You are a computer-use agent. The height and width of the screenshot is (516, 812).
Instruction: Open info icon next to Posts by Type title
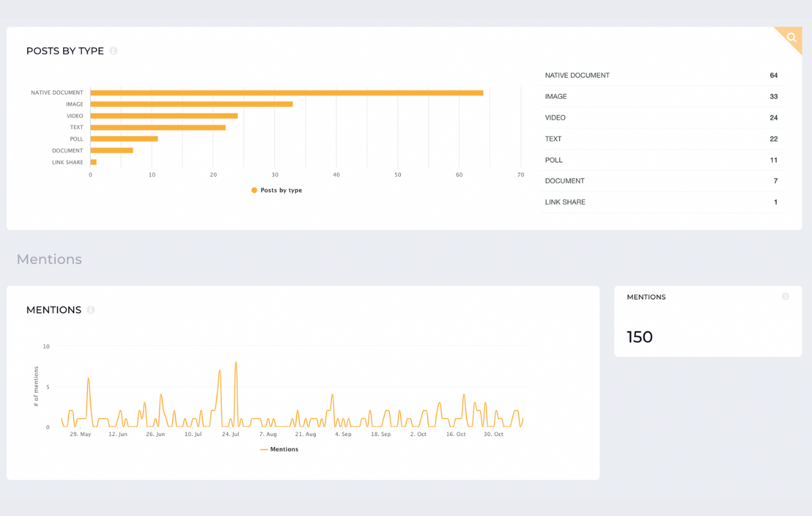point(113,51)
